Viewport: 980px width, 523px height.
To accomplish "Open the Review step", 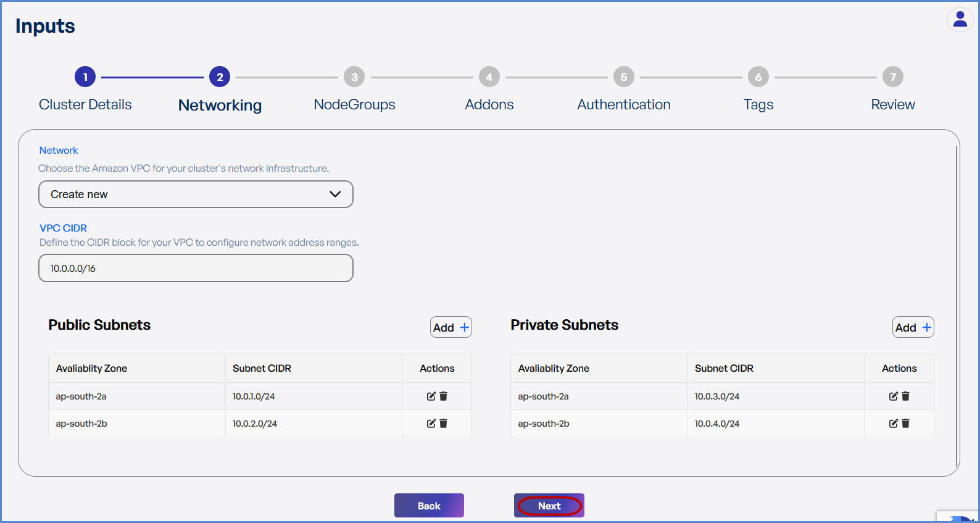I will [892, 77].
